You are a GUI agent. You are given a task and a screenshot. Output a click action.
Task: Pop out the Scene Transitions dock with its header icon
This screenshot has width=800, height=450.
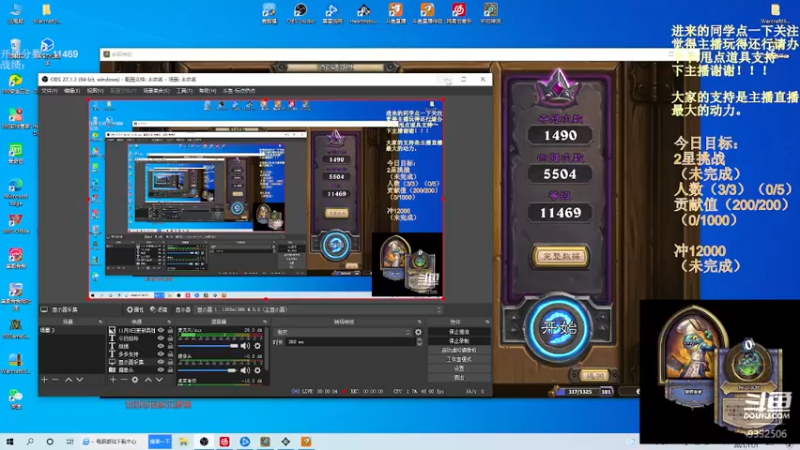pyautogui.click(x=419, y=321)
